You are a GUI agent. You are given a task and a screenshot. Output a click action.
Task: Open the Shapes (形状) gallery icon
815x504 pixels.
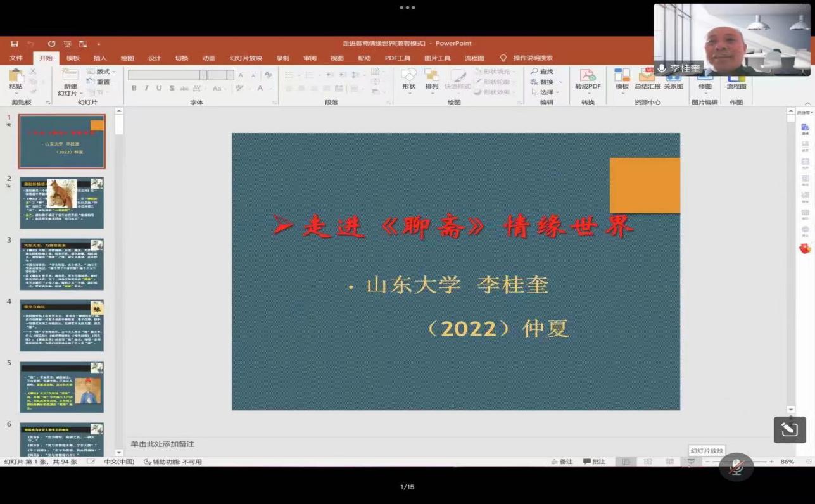[408, 78]
